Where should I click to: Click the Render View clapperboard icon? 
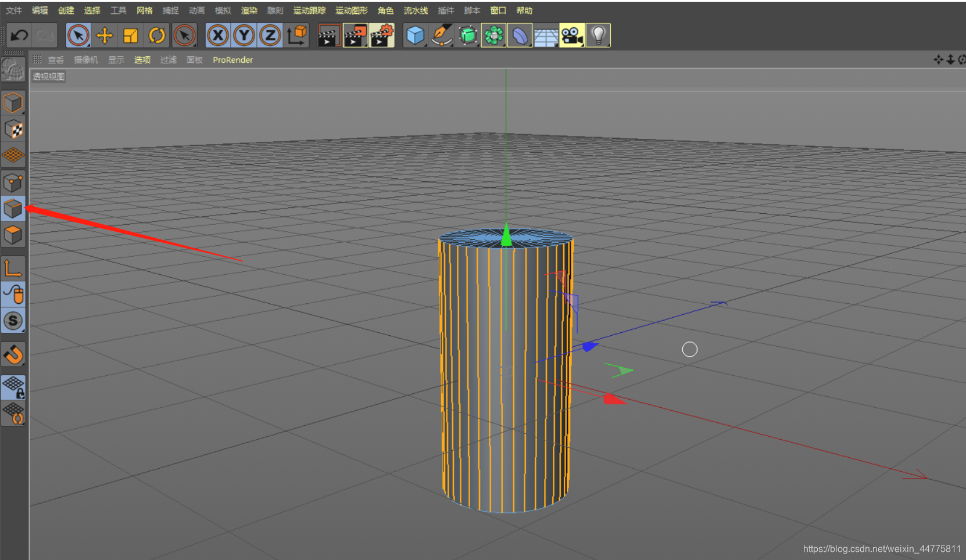[x=329, y=35]
